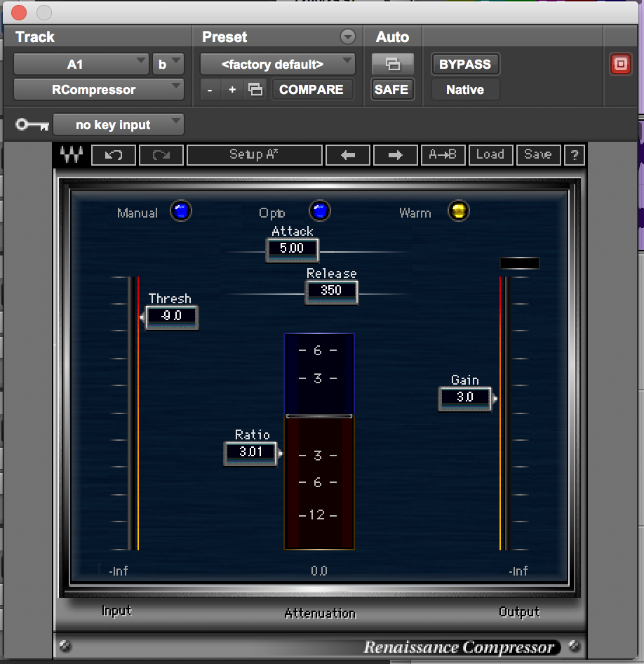Open the insert position b dropdown
Image resolution: width=644 pixels, height=664 pixels.
click(x=168, y=64)
